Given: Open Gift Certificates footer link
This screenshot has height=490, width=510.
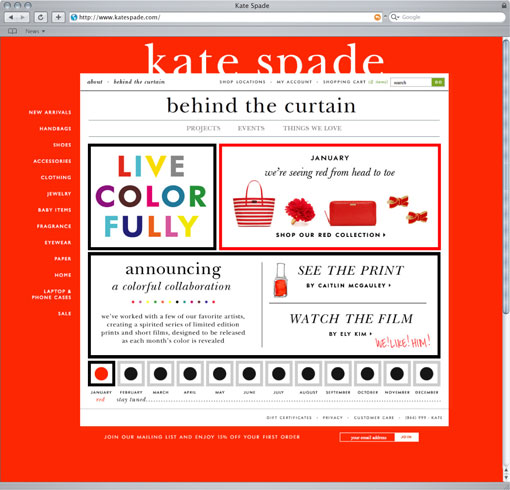Looking at the screenshot, I should [289, 418].
